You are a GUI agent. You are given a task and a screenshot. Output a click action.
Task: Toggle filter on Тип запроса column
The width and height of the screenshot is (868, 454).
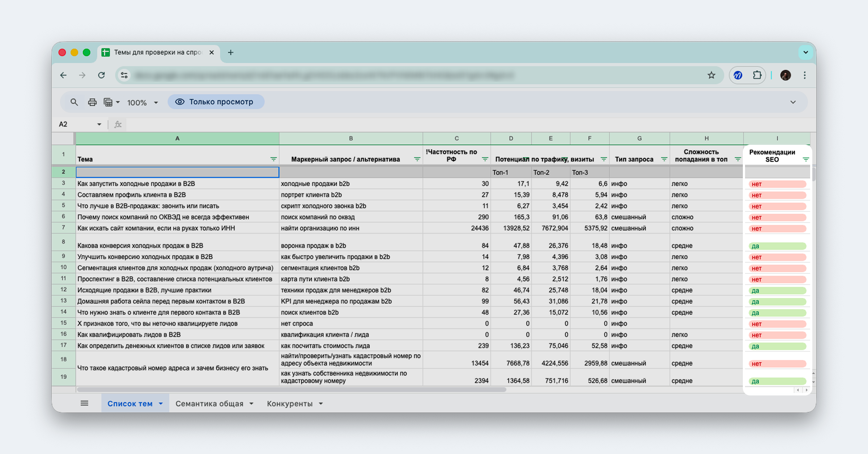tap(664, 159)
